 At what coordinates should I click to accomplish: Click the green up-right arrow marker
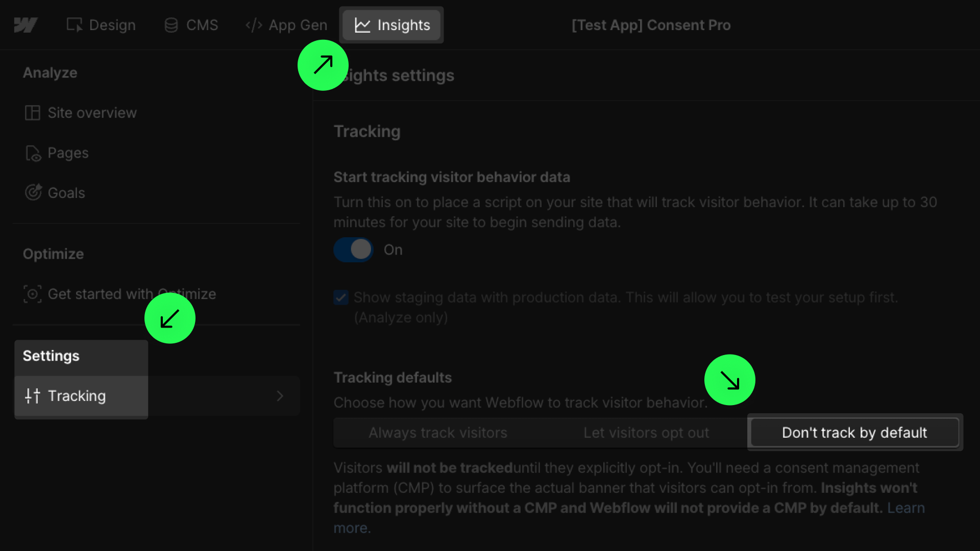click(x=323, y=65)
